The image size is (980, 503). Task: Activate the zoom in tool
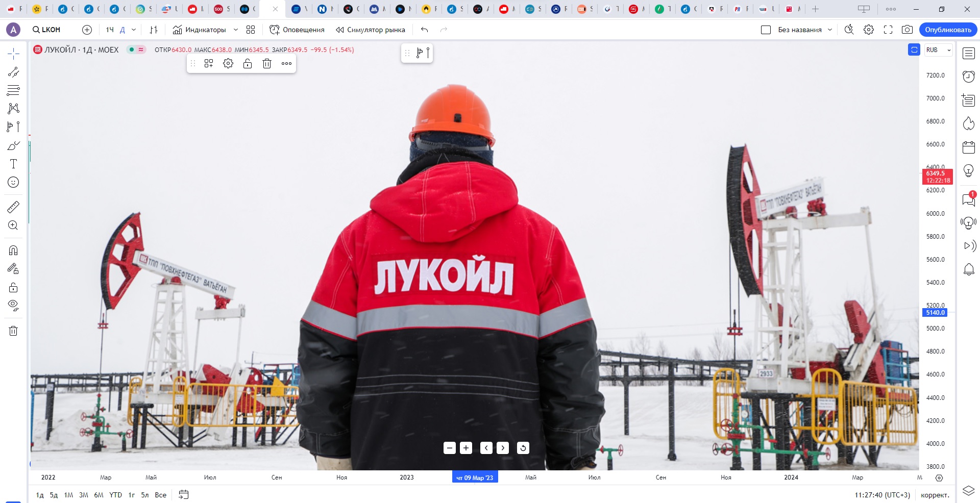13,225
